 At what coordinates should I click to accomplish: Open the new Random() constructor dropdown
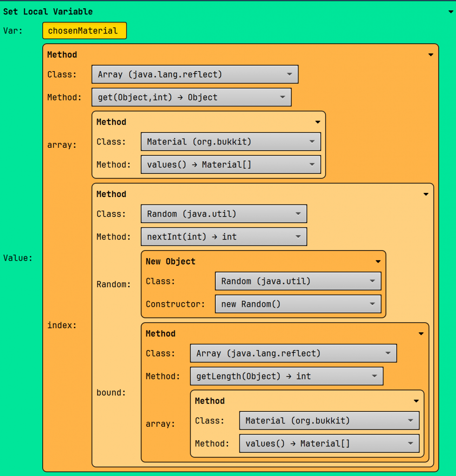pyautogui.click(x=297, y=304)
